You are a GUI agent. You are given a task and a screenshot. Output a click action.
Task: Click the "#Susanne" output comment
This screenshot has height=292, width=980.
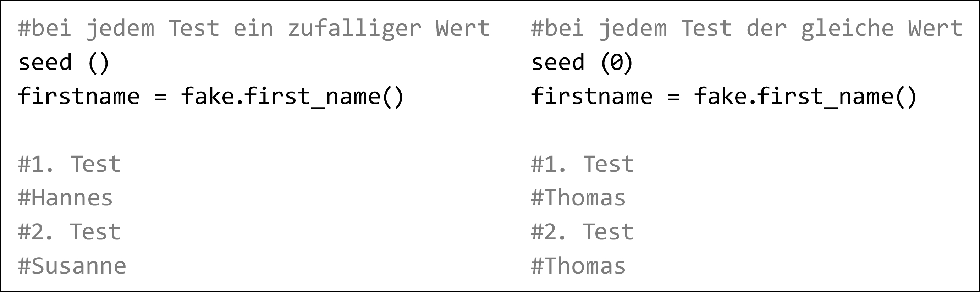click(72, 266)
